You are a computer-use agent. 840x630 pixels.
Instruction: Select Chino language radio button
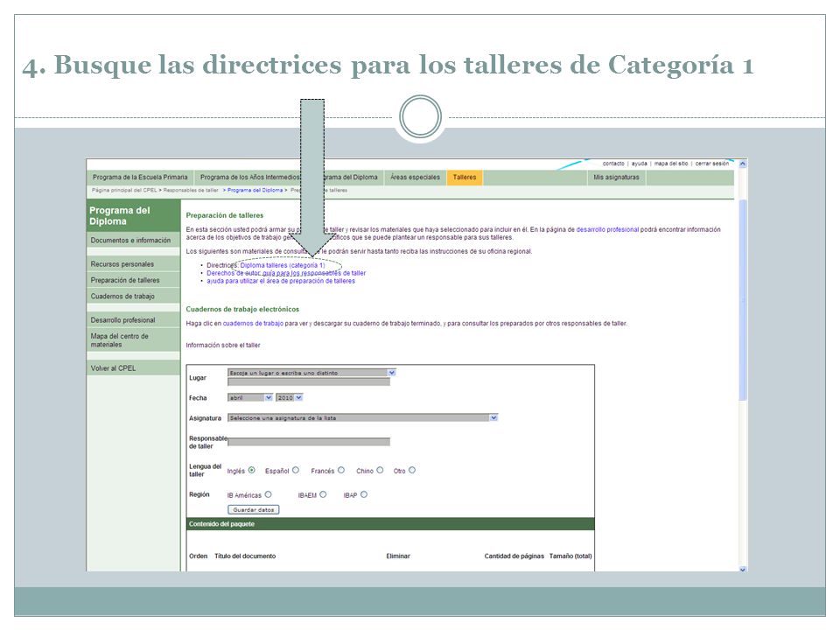point(380,470)
